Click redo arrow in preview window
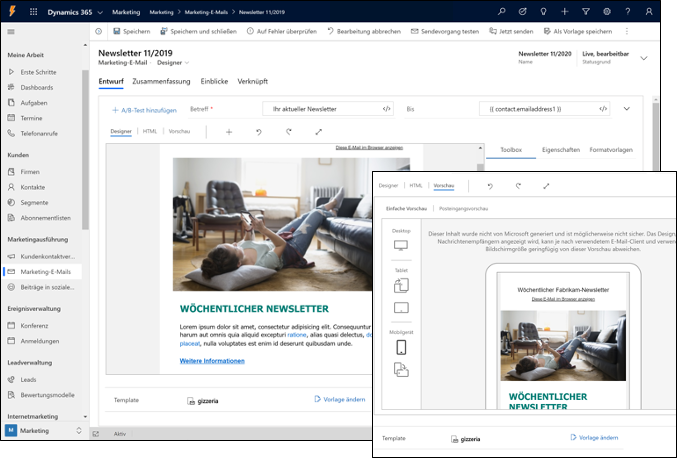Screen dimensions: 683x462 [x=518, y=186]
